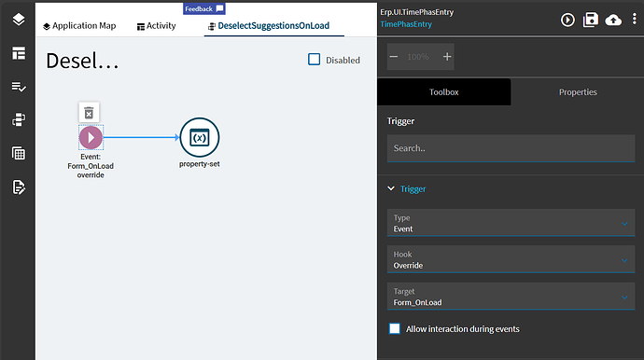Image resolution: width=644 pixels, height=360 pixels.
Task: Open the layout panel sidebar icon
Action: [x=19, y=53]
